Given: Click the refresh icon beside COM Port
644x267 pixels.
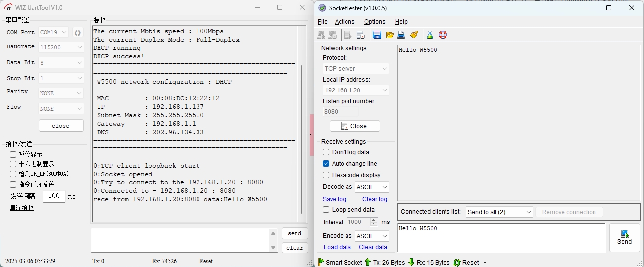Looking at the screenshot, I should pos(78,33).
